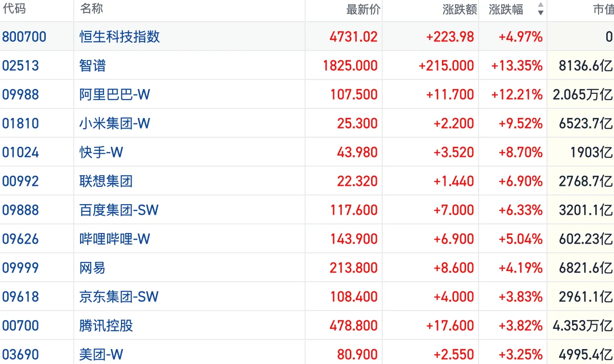Sort the list by 涨跌额 column
Viewport: 614px width, 364px height.
pos(459,9)
